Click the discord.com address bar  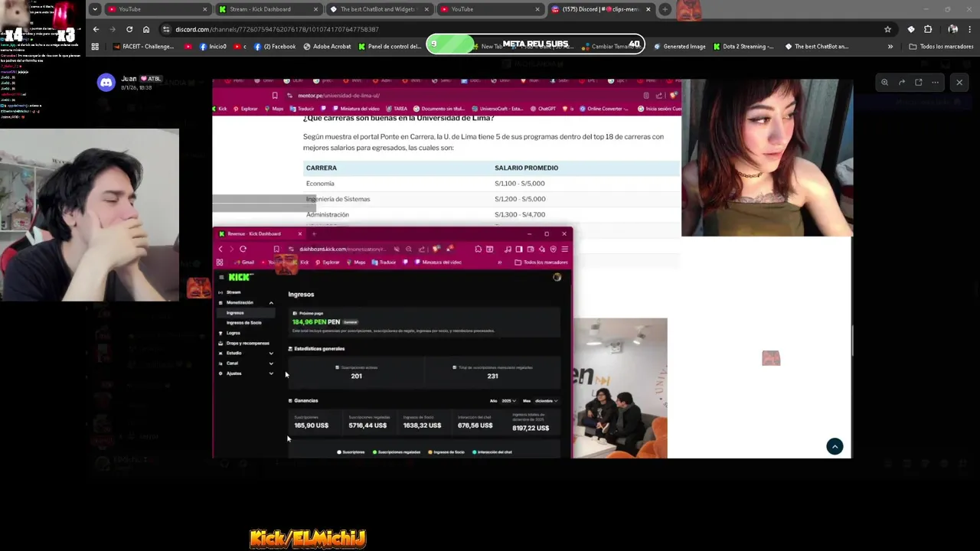[x=521, y=29]
